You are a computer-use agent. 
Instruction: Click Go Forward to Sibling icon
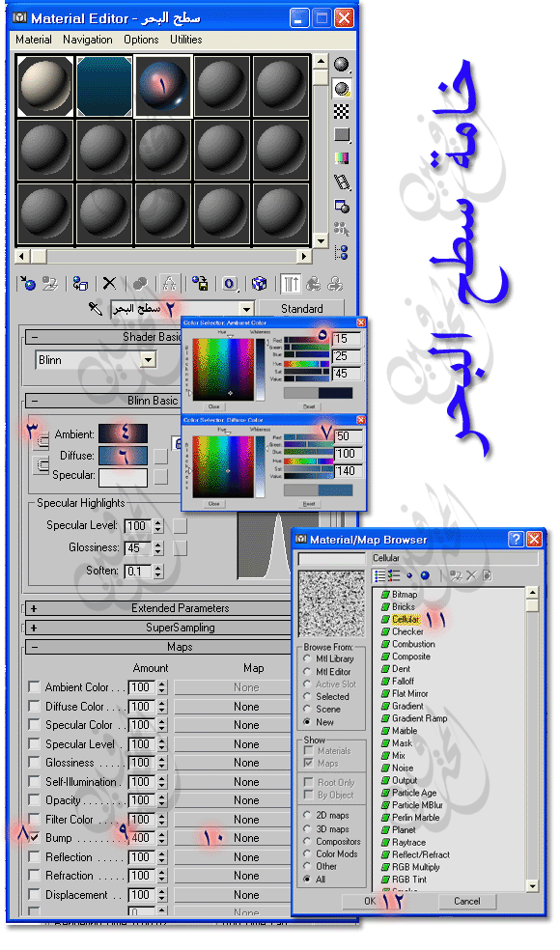pyautogui.click(x=335, y=284)
